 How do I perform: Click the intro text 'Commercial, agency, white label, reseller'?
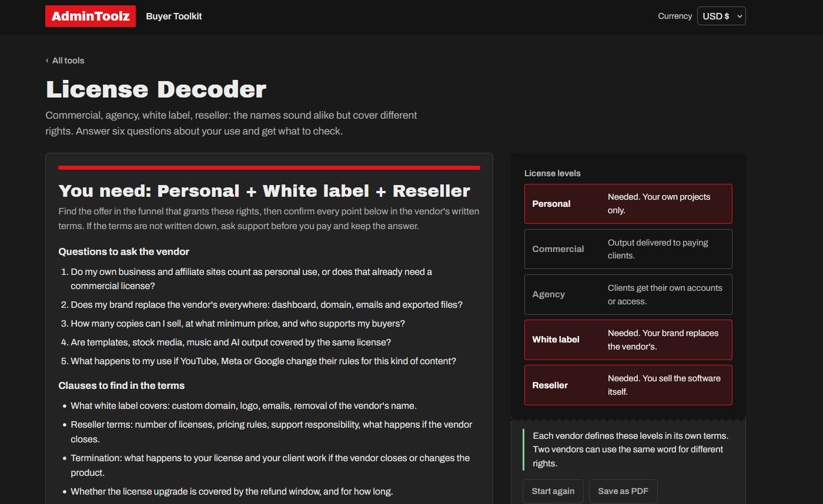[232, 123]
